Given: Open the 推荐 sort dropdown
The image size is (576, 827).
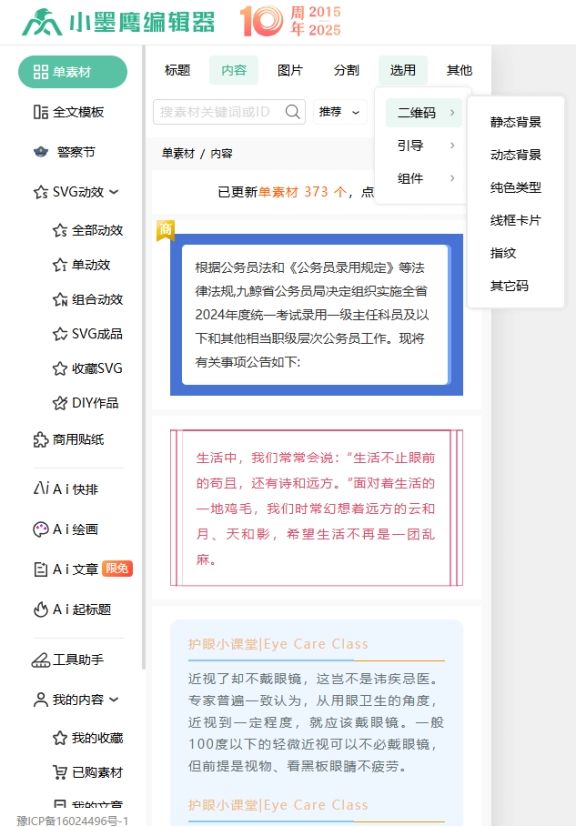Looking at the screenshot, I should tap(340, 112).
